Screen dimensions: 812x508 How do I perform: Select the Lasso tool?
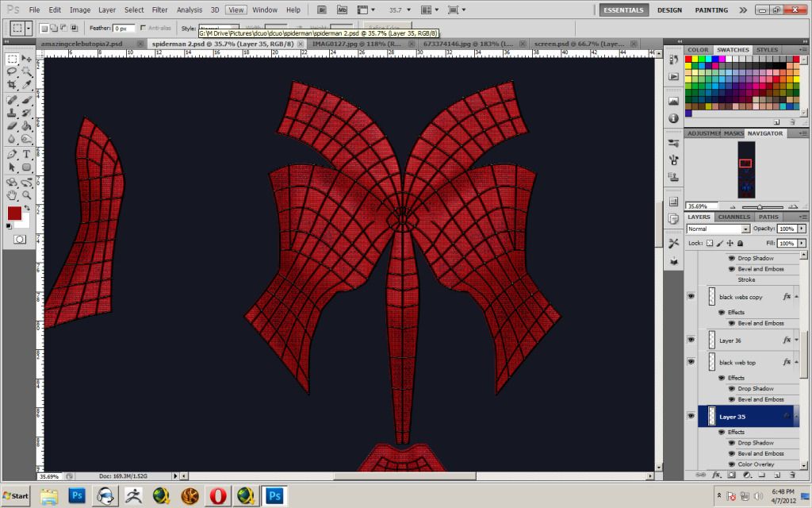click(x=12, y=71)
